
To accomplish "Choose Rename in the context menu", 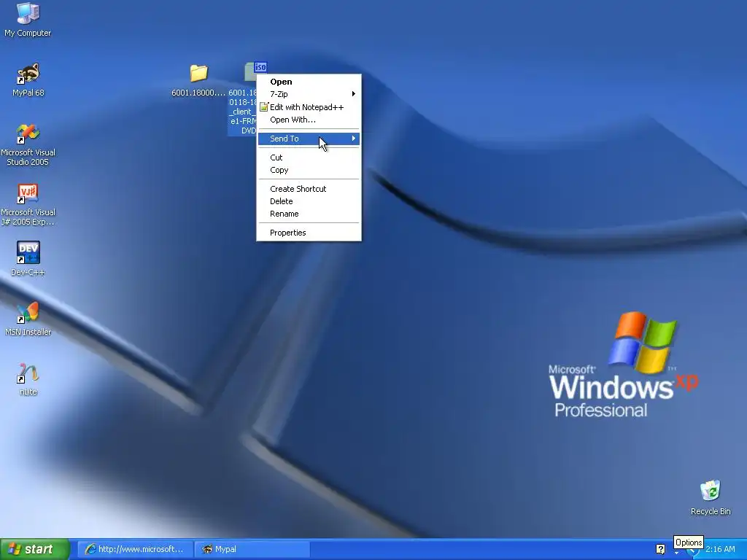I will [x=309, y=214].
